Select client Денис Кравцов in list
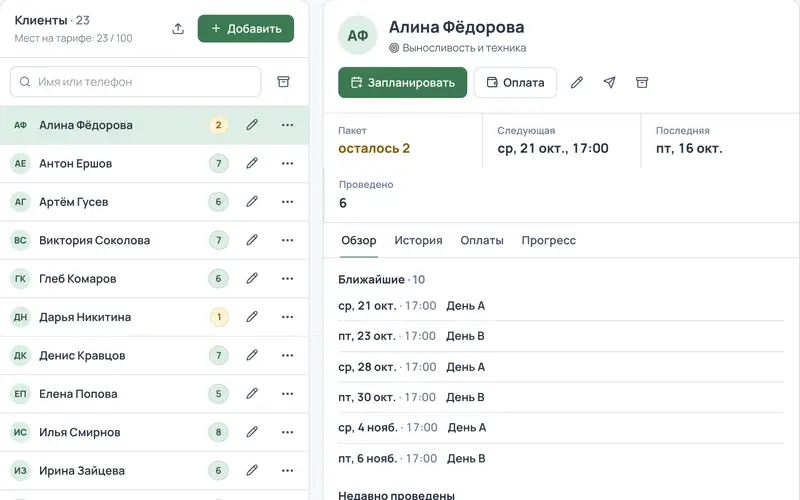Viewport: 800px width, 500px height. click(x=154, y=355)
